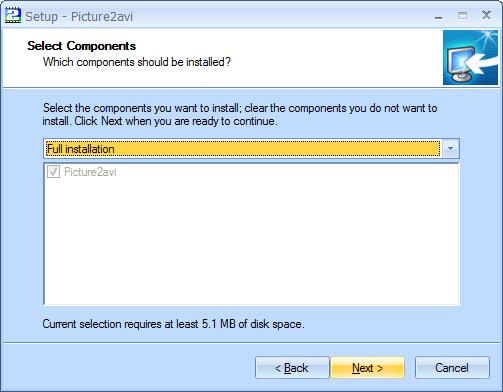Click the component selection instruction paragraph
Viewport: 503px width, 392px height.
click(240, 115)
